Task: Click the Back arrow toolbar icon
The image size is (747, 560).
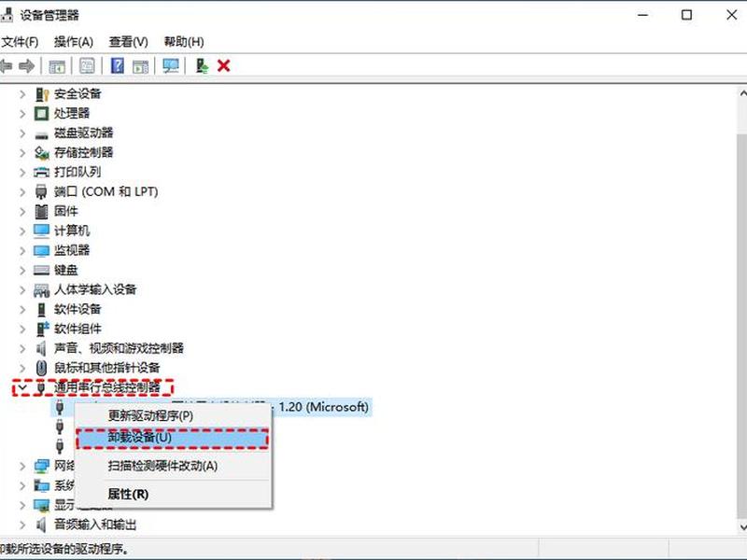Action: coord(6,65)
